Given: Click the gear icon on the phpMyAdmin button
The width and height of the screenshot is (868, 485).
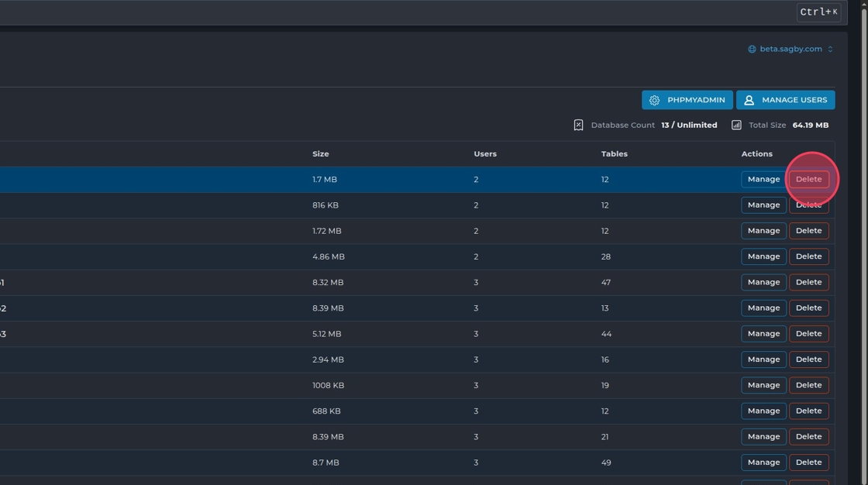Looking at the screenshot, I should 654,100.
